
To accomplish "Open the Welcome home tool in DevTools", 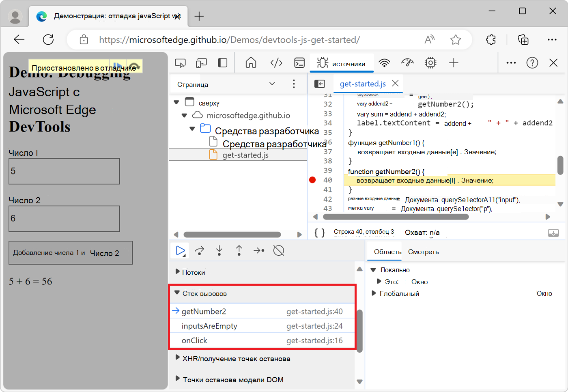I will tap(251, 63).
